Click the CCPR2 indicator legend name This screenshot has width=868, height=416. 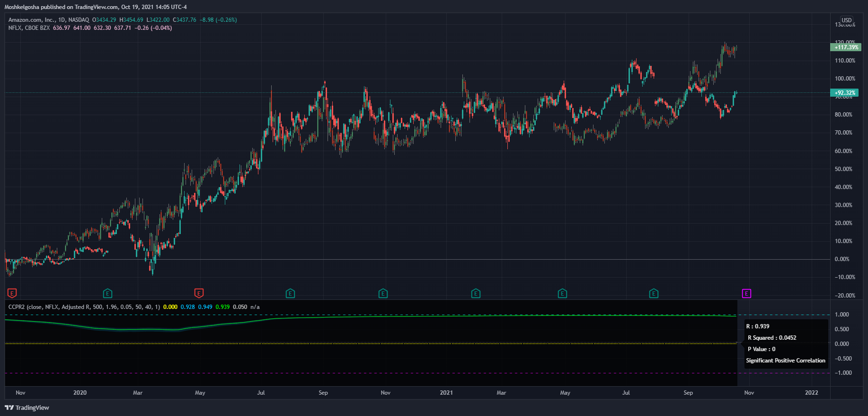coord(17,307)
